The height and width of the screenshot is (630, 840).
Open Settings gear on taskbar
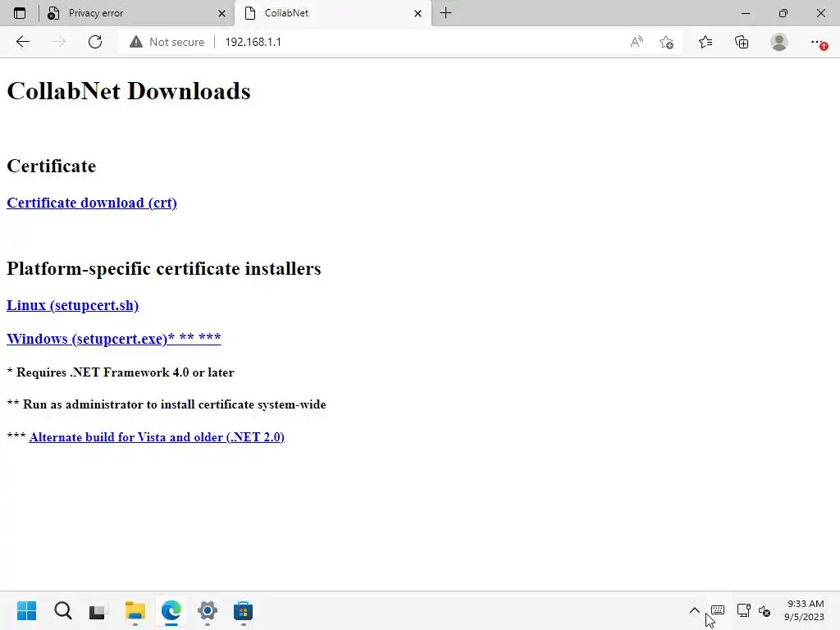click(x=208, y=610)
